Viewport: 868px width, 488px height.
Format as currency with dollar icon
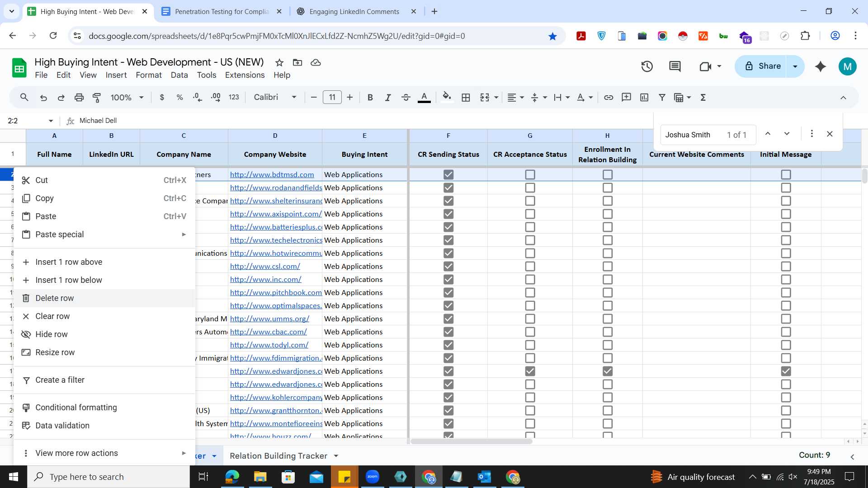[x=162, y=98]
